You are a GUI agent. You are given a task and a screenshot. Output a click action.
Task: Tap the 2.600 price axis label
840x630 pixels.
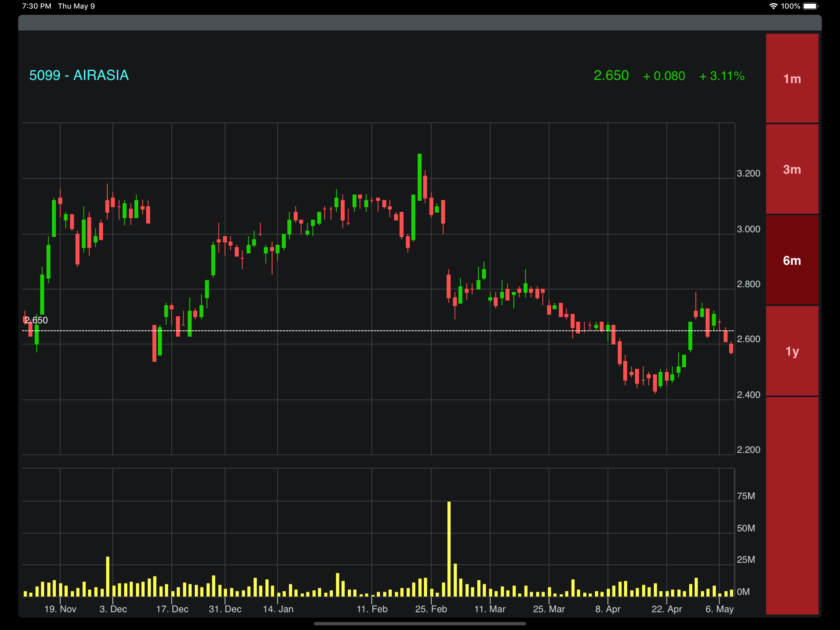(748, 339)
